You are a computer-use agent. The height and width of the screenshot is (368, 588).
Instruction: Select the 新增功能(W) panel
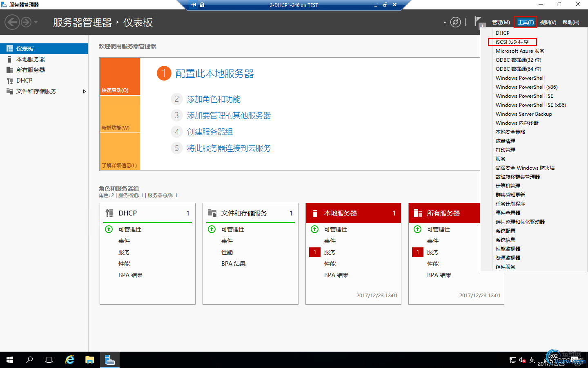(120, 114)
